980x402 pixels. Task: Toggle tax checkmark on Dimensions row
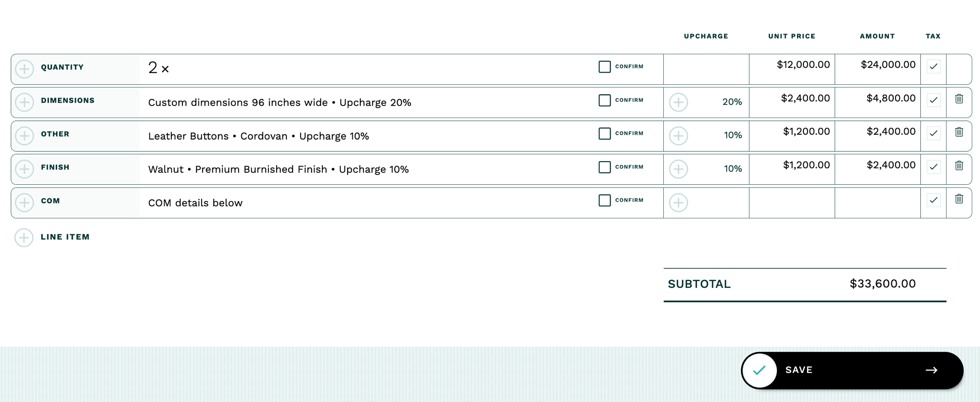(x=933, y=100)
